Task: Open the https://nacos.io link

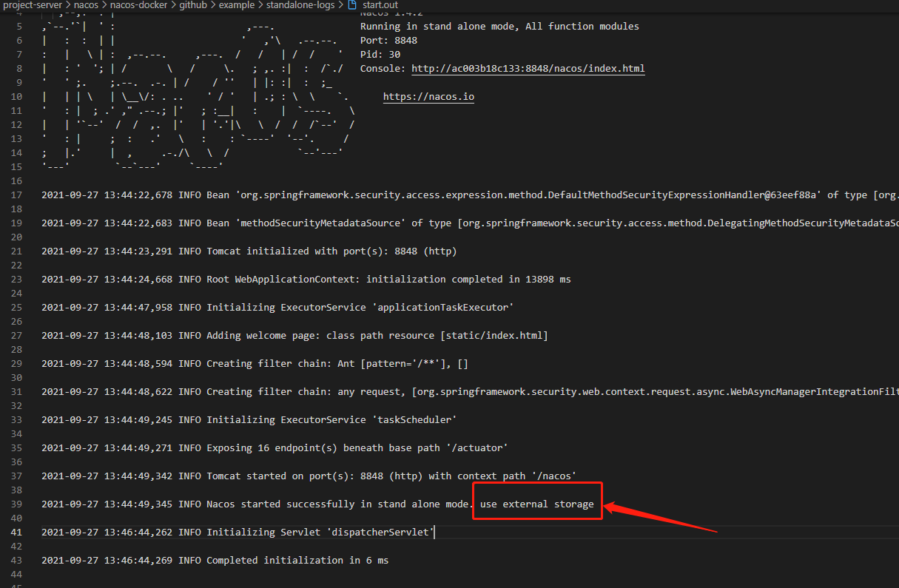Action: tap(428, 97)
